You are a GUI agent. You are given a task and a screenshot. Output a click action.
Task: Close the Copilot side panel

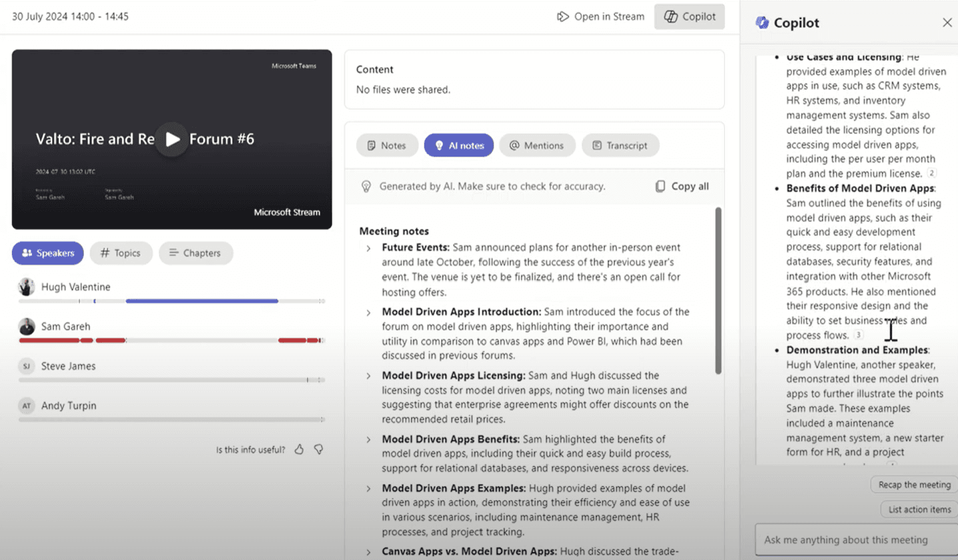coord(947,23)
